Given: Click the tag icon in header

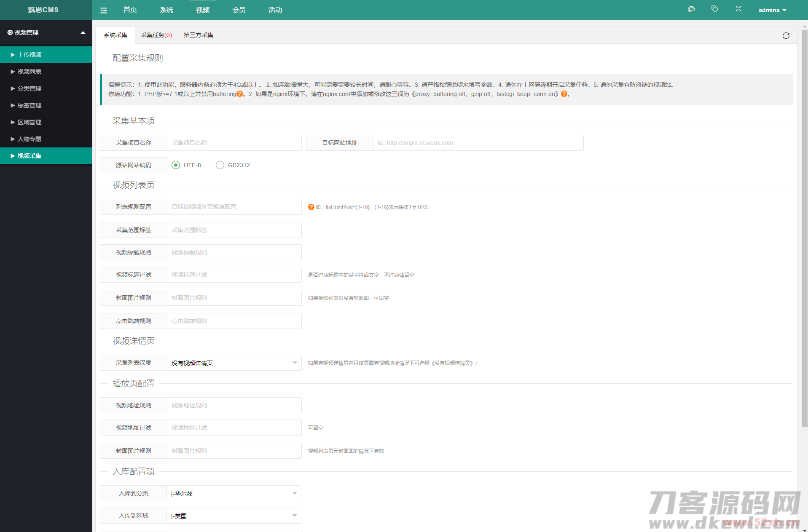Looking at the screenshot, I should 715,9.
